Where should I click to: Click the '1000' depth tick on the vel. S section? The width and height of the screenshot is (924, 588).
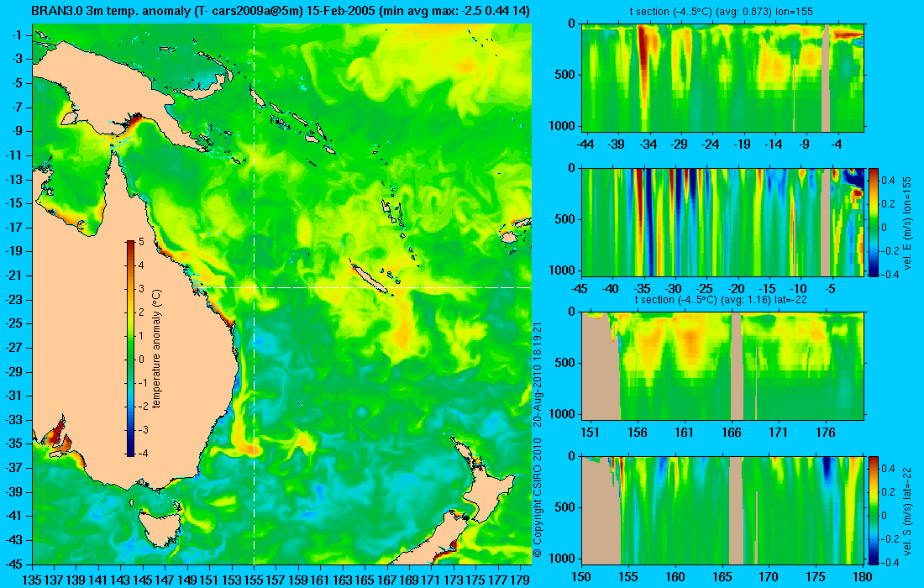click(x=564, y=558)
